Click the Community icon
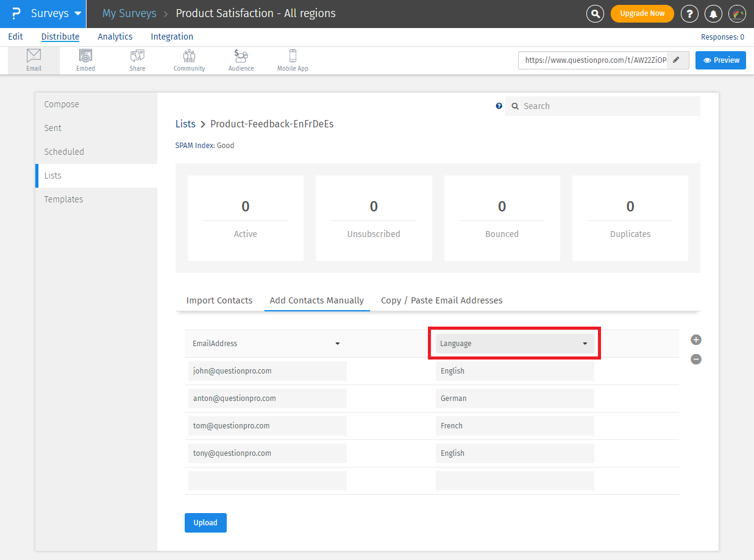Viewport: 754px width, 560px height. 189,60
